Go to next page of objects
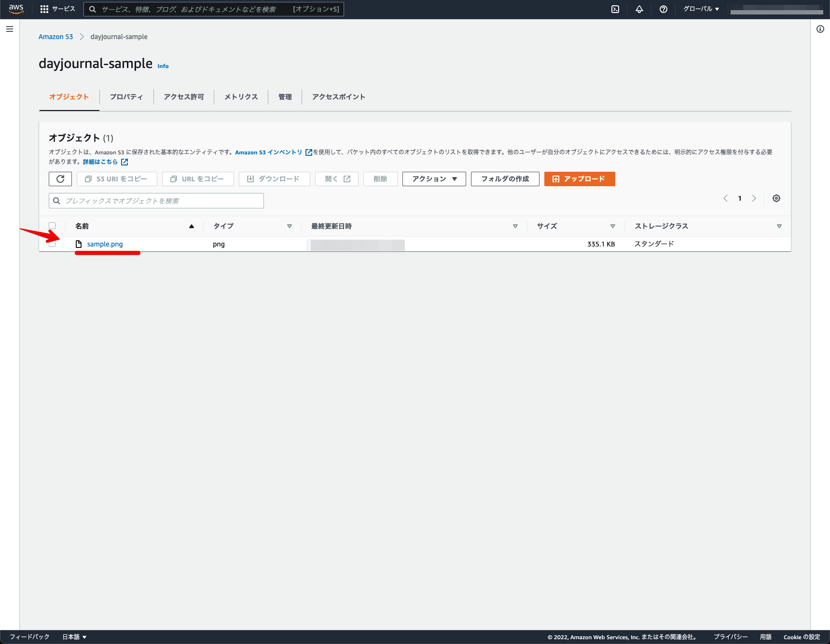The width and height of the screenshot is (830, 644). tap(754, 198)
